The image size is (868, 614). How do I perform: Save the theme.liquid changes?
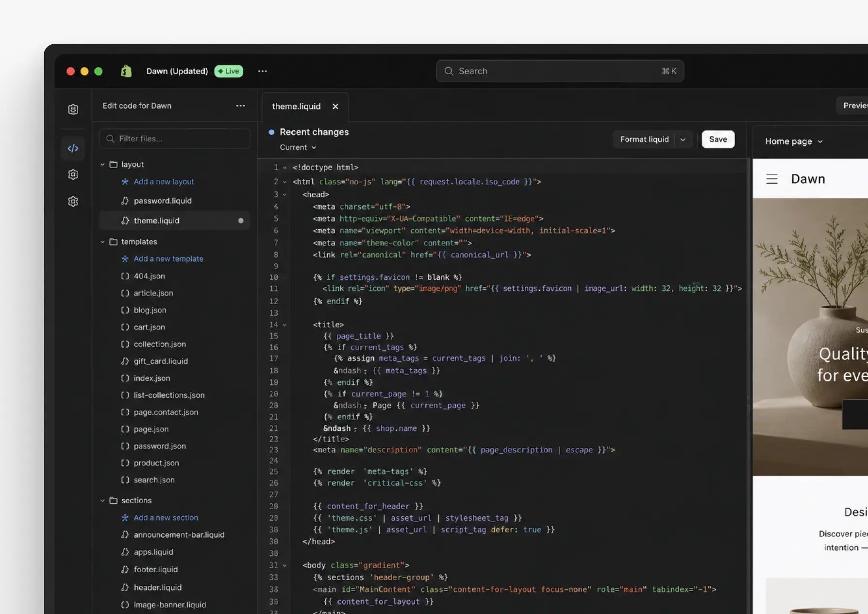[718, 139]
